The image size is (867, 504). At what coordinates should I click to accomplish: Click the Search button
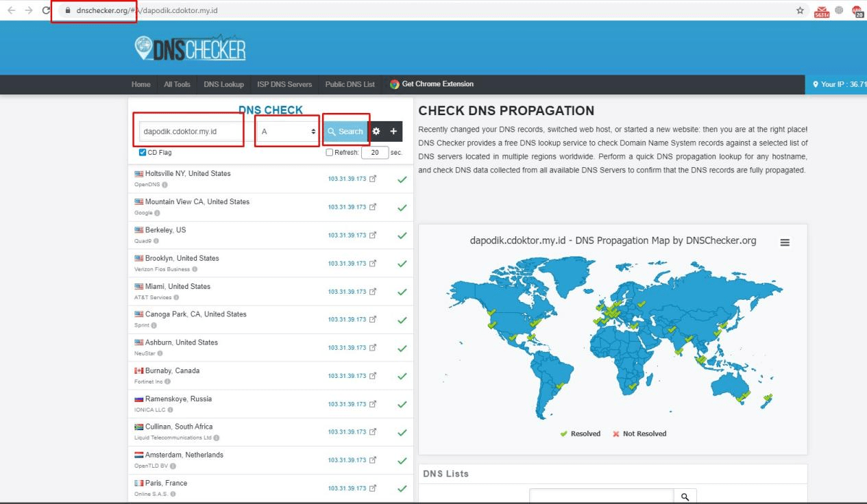pyautogui.click(x=346, y=131)
